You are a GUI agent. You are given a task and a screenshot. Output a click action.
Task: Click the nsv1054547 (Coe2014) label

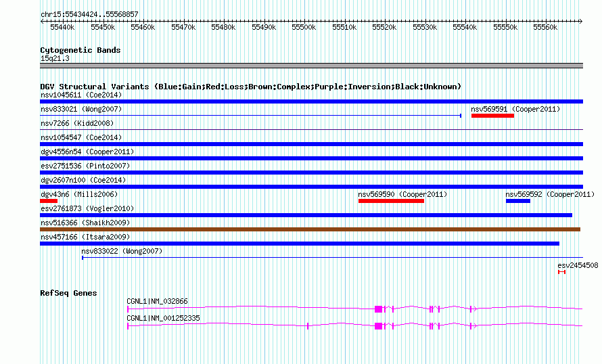81,137
